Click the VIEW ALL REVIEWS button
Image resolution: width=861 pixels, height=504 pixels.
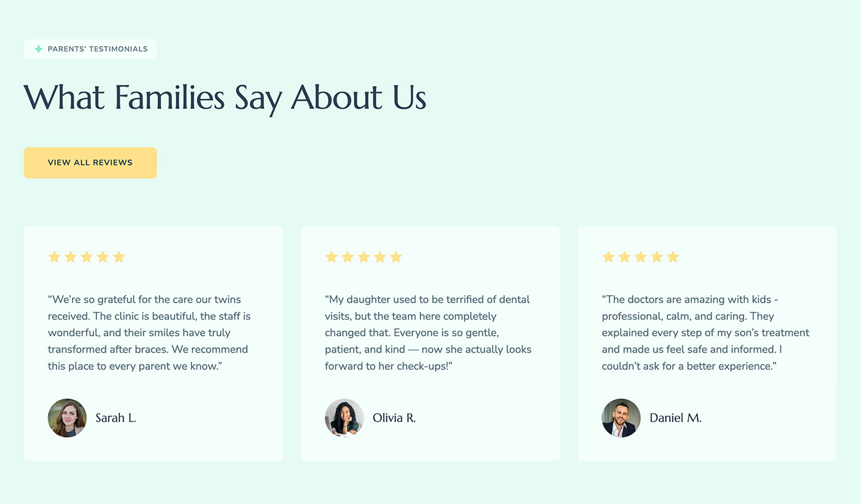pyautogui.click(x=90, y=162)
